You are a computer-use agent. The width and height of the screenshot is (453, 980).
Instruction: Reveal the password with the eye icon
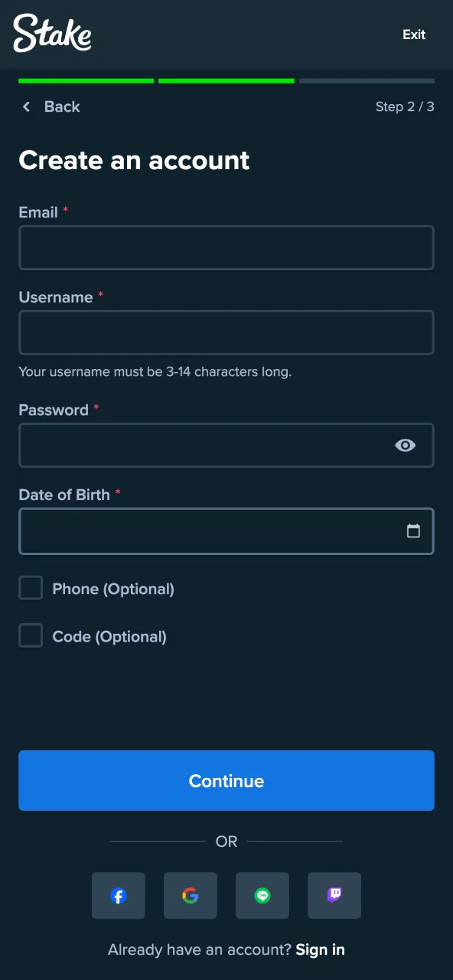click(406, 445)
